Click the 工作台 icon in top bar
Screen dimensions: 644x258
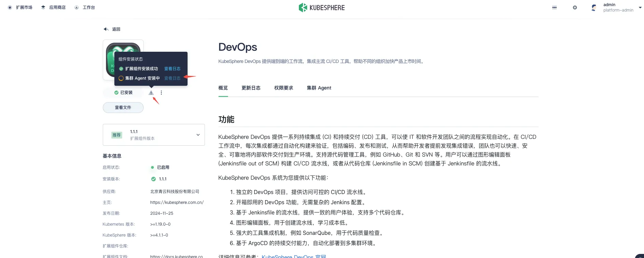click(77, 7)
